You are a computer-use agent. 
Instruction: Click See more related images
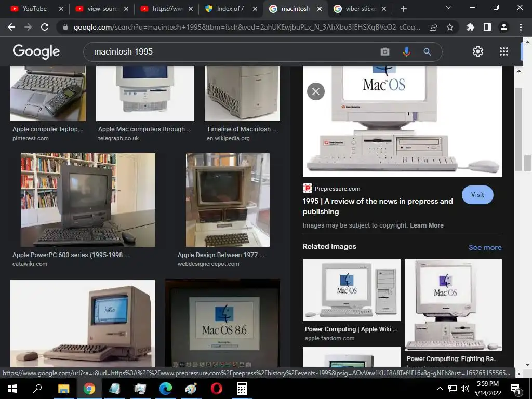485,247
